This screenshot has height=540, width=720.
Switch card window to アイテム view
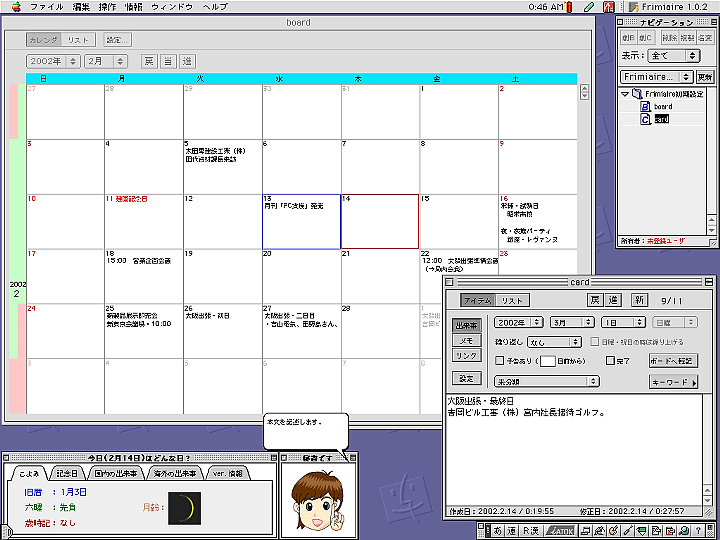click(x=478, y=301)
